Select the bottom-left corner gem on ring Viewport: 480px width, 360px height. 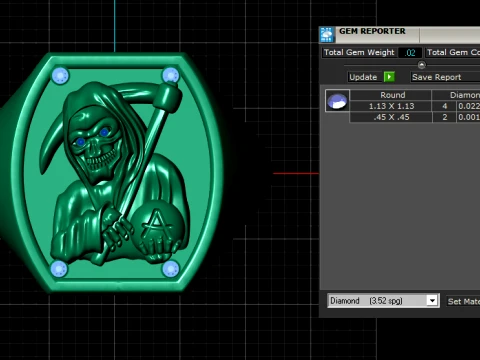(59, 269)
